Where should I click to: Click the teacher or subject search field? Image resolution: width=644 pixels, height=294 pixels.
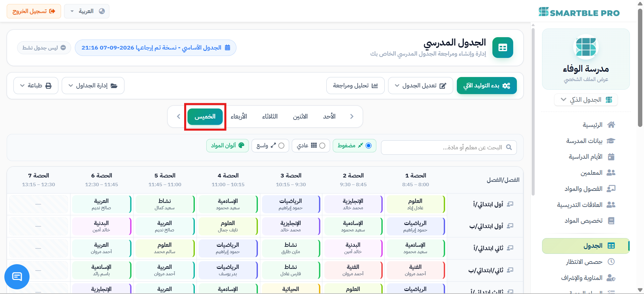pos(449,147)
